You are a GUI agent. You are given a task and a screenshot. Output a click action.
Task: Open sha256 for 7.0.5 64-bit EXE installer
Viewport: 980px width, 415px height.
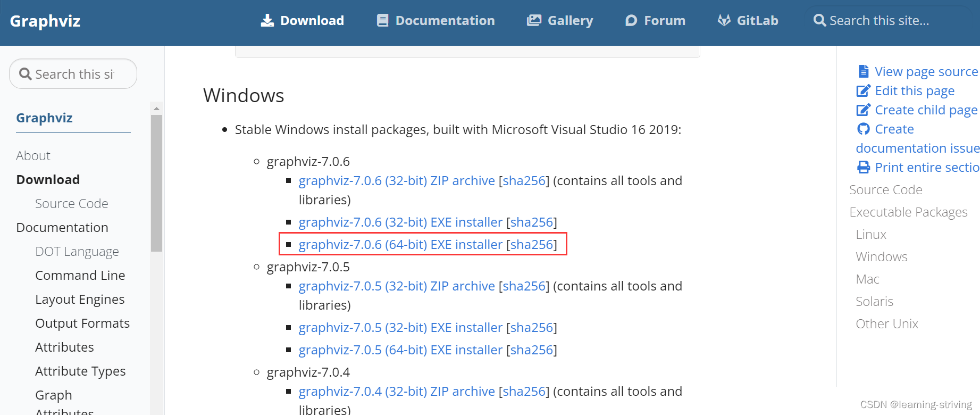(532, 350)
